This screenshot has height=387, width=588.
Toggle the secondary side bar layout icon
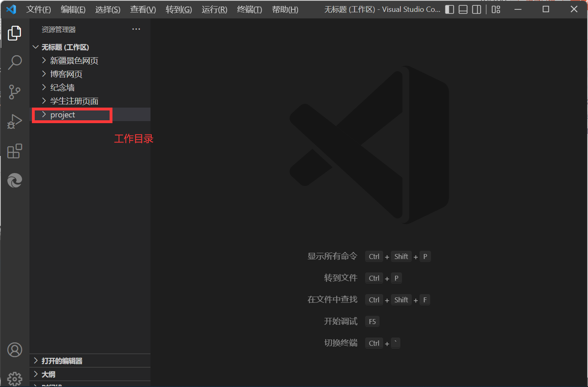pos(476,9)
